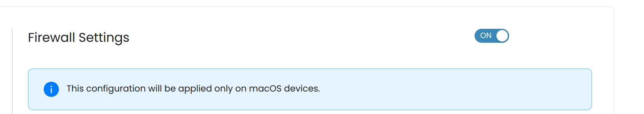Click the word 'Firewall' in section title
The image size is (644, 114).
(52, 37)
